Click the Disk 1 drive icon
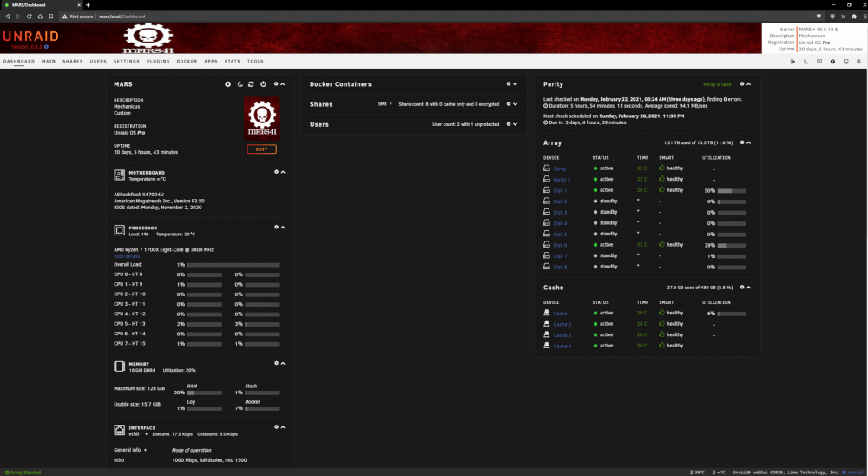The image size is (868, 476). pyautogui.click(x=547, y=190)
